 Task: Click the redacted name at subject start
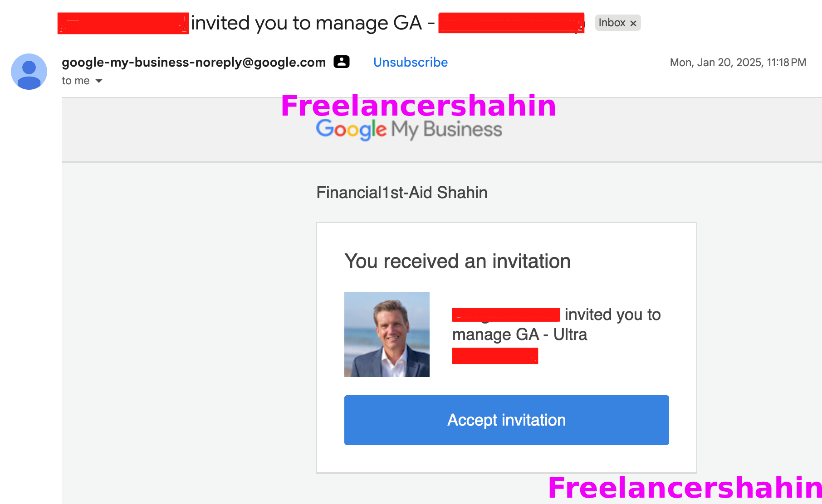[123, 23]
